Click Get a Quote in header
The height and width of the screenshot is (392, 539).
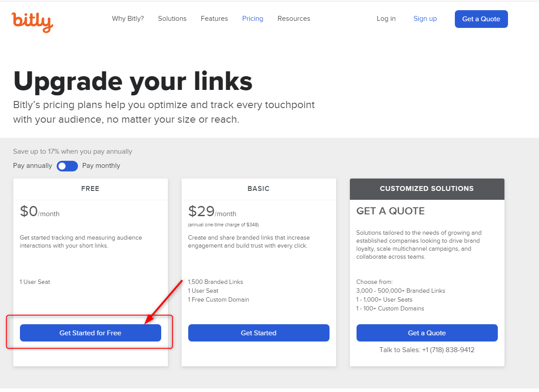[x=481, y=19]
